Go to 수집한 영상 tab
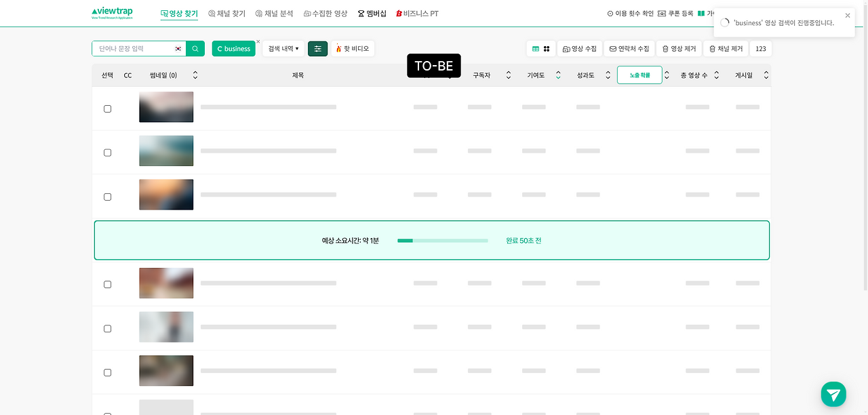Image resolution: width=868 pixels, height=415 pixels. [x=325, y=14]
